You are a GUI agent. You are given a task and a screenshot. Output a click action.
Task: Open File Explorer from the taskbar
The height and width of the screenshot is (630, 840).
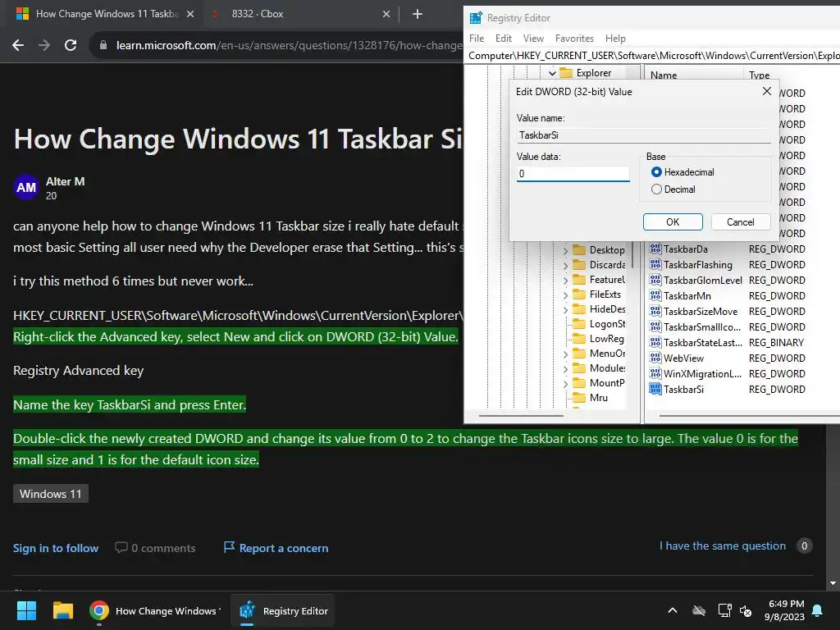click(62, 610)
